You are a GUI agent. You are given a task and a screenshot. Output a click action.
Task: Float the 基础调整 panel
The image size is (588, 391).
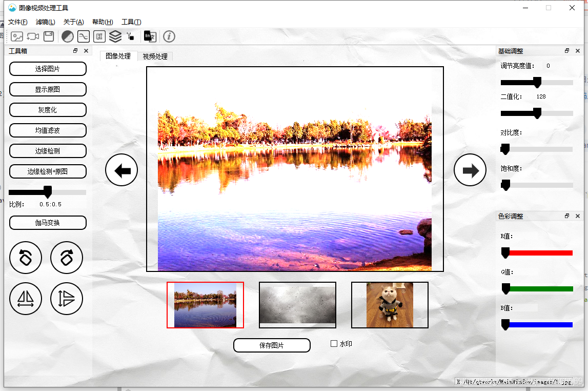567,51
